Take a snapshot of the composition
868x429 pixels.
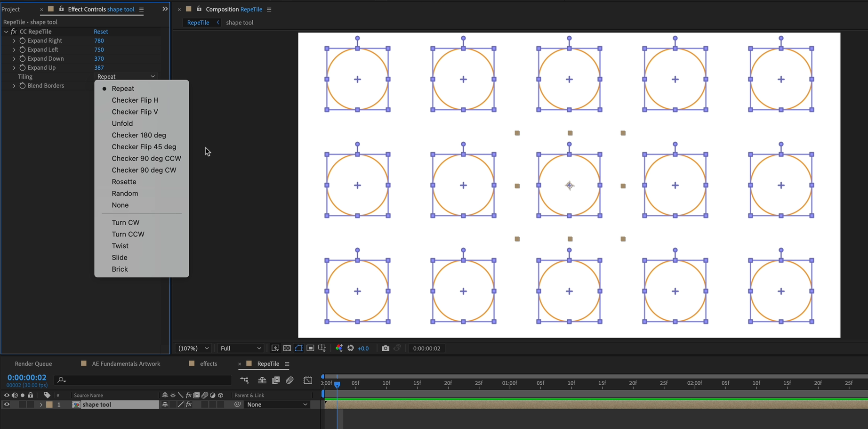pos(385,348)
